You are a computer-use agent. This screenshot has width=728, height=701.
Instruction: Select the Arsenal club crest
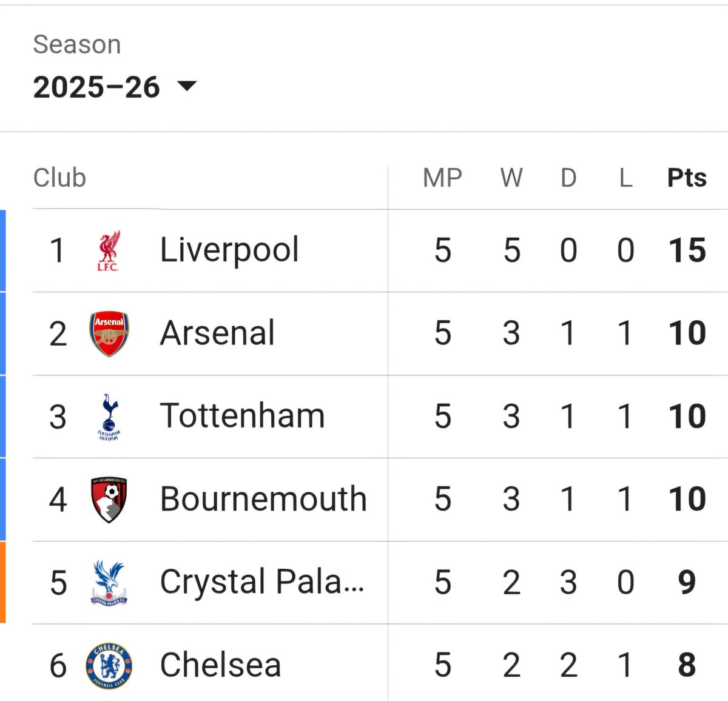(x=109, y=334)
